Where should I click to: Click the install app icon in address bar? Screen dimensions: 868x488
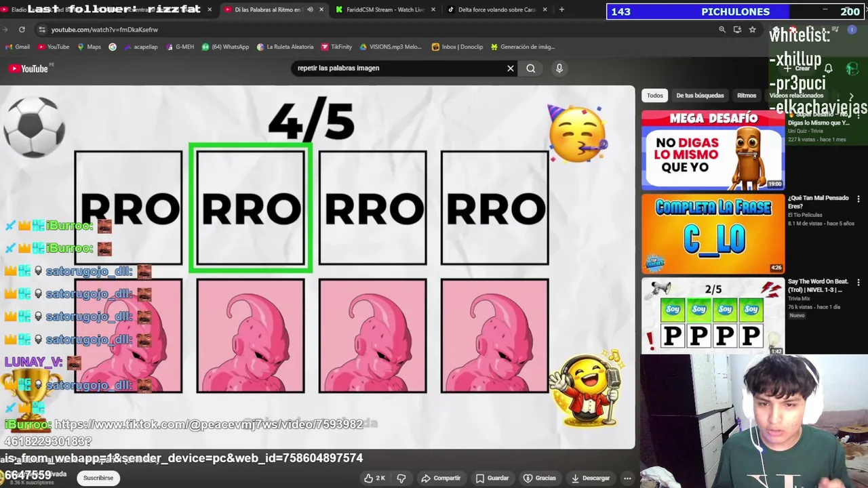pos(737,30)
